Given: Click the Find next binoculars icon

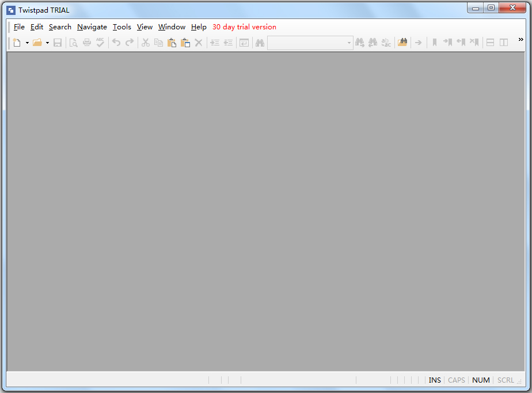Looking at the screenshot, I should point(360,43).
